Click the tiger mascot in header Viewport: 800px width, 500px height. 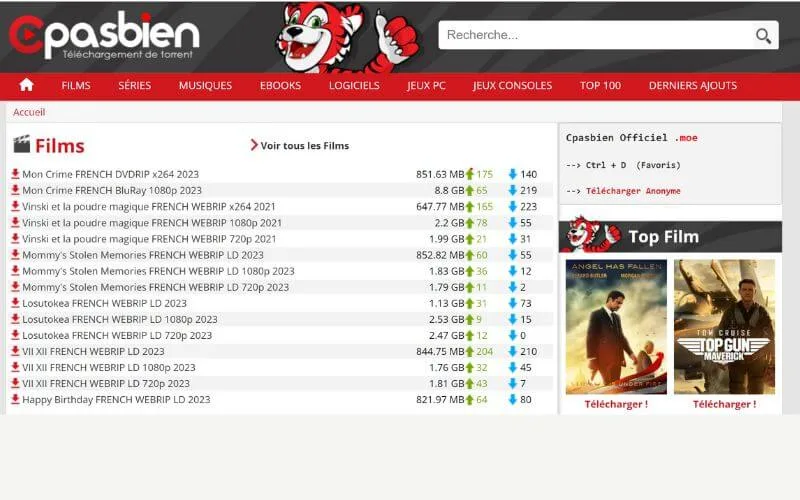347,38
